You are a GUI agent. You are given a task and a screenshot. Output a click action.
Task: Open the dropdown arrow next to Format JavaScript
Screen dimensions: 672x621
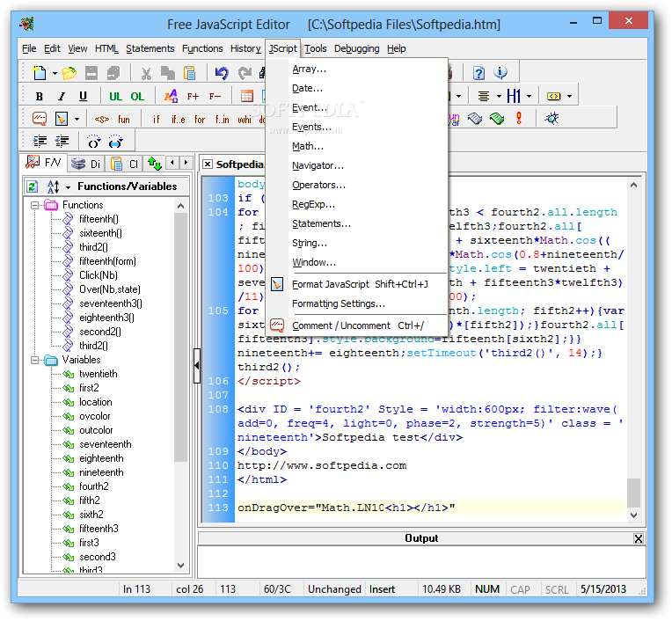point(77,119)
